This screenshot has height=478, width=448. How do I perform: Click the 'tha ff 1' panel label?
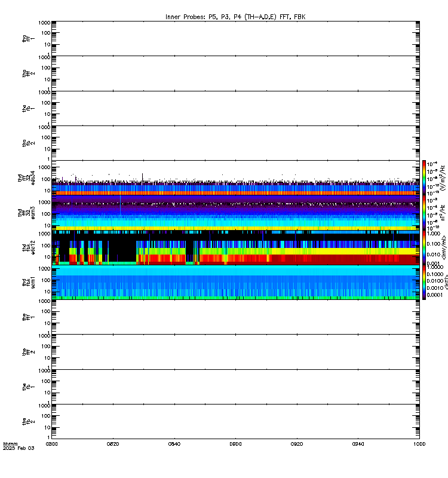(x=28, y=38)
